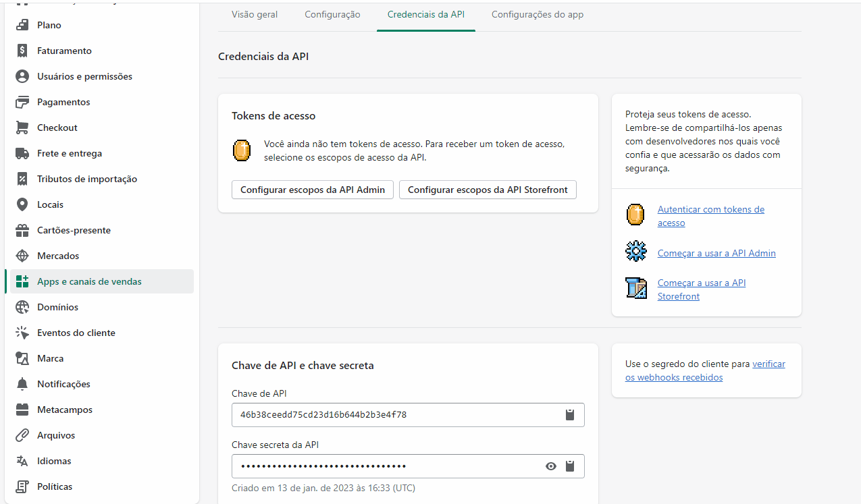Open Autenticar com tokens de acesso link
Viewport: 861px width, 504px height.
[x=711, y=216]
